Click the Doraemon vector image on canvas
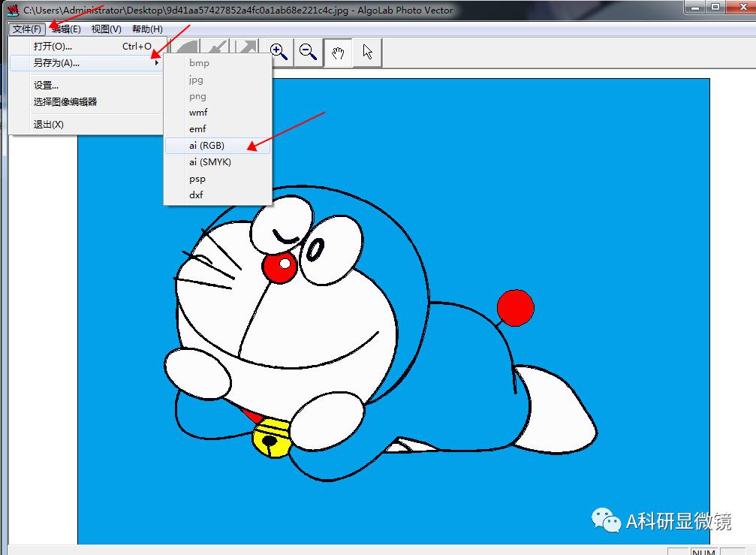The width and height of the screenshot is (756, 555). point(393,311)
